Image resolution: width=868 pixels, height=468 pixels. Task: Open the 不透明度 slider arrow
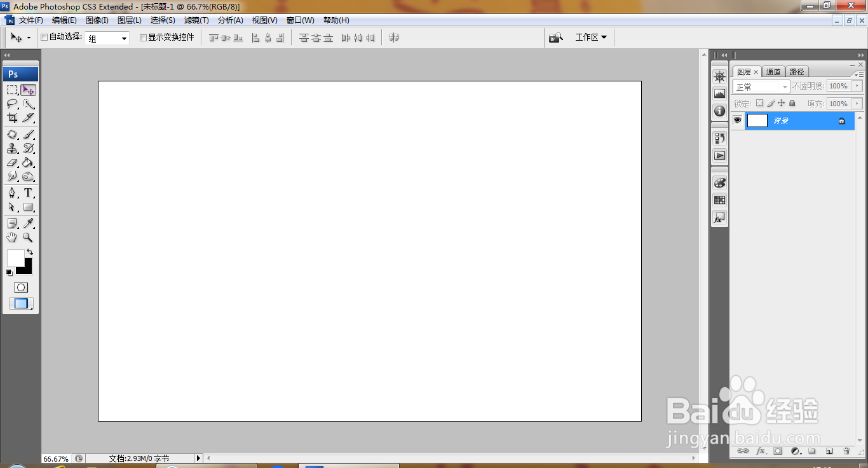[x=857, y=86]
